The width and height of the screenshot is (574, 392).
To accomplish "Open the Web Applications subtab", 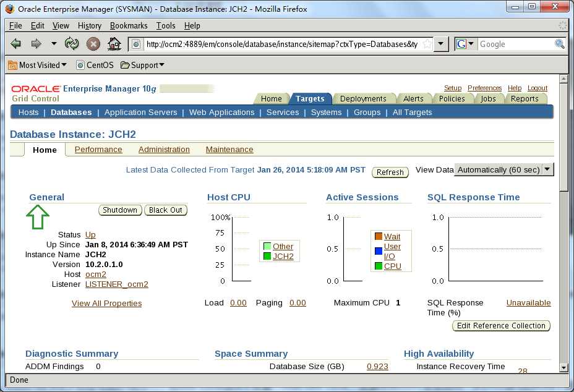I will [x=221, y=113].
